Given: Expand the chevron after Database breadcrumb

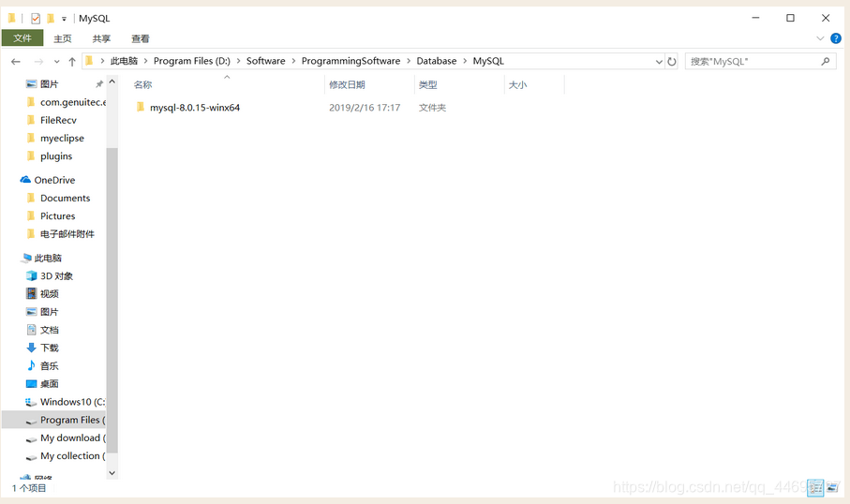Looking at the screenshot, I should (x=465, y=61).
